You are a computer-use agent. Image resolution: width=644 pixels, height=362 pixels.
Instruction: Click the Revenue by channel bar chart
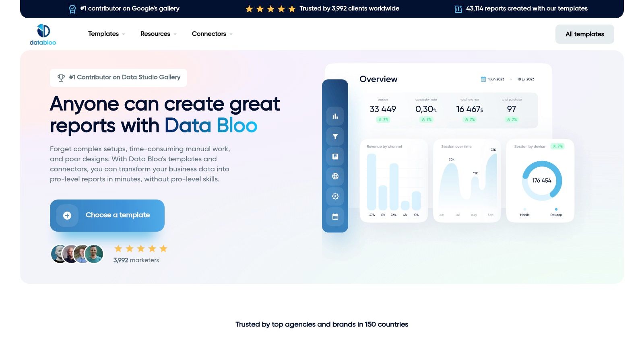pos(394,181)
